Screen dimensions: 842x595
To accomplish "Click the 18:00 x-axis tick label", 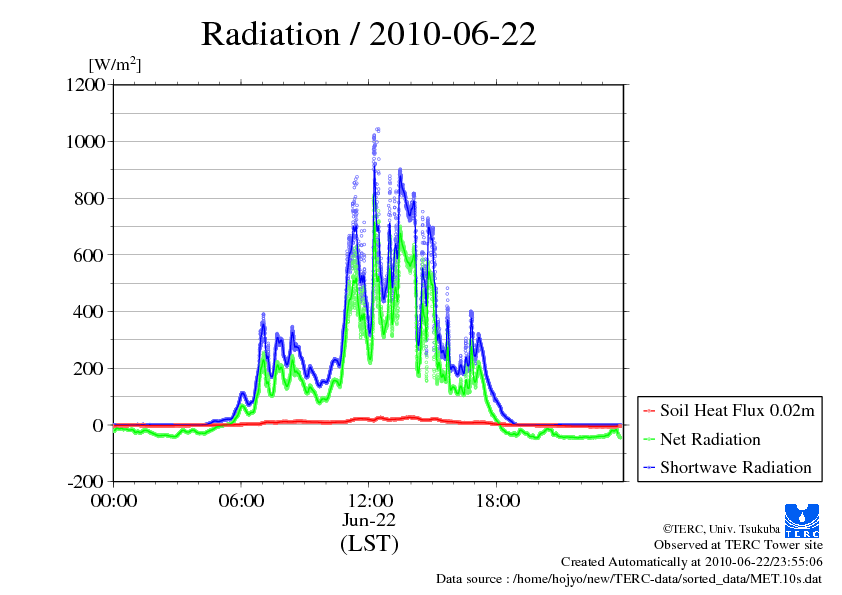I will tap(497, 501).
